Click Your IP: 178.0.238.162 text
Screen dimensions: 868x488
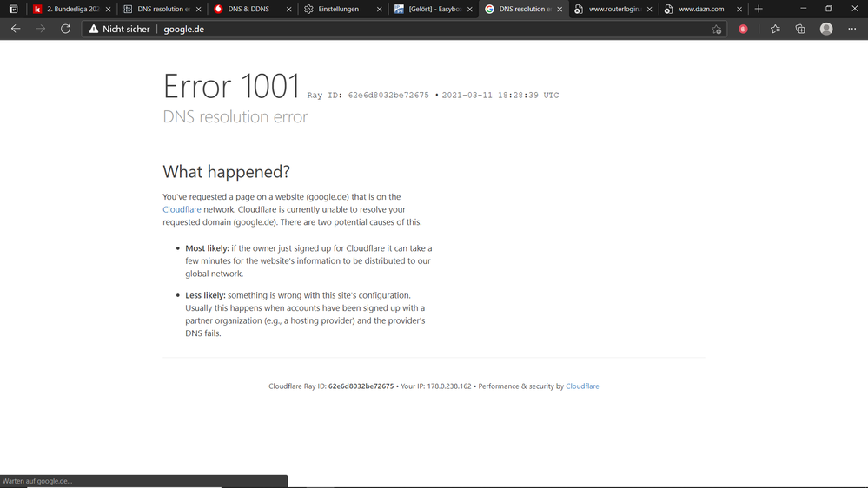tap(435, 386)
